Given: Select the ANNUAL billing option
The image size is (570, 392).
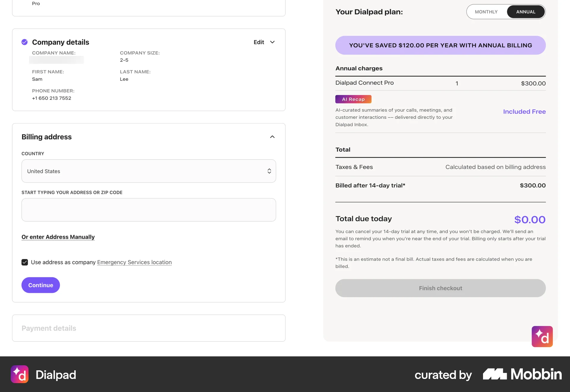Looking at the screenshot, I should coord(525,12).
